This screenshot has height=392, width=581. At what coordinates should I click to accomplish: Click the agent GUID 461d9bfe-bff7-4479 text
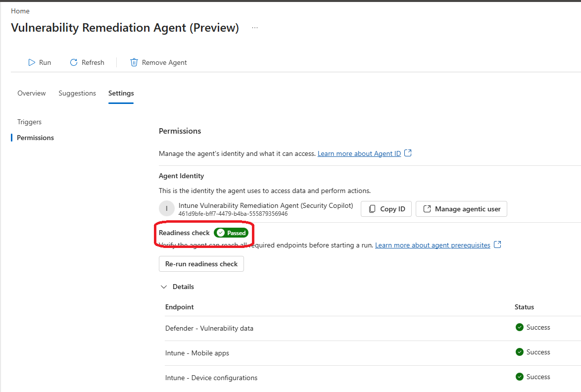coord(233,214)
